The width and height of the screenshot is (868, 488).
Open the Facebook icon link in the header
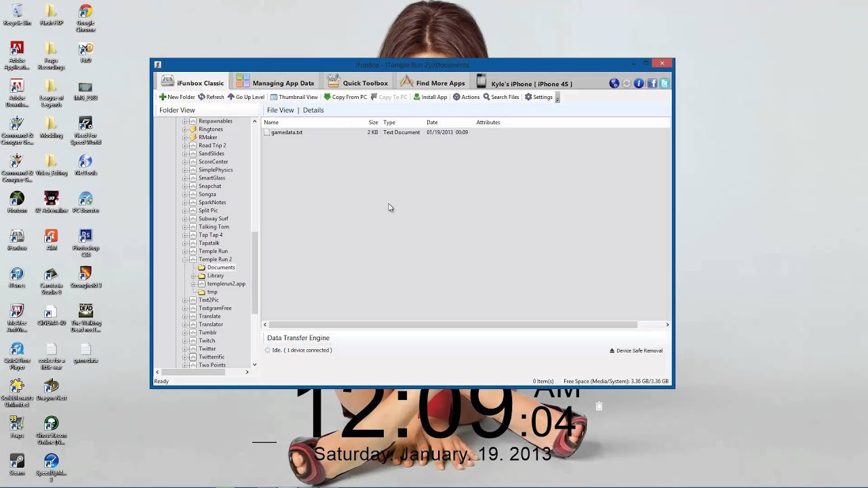click(x=652, y=83)
